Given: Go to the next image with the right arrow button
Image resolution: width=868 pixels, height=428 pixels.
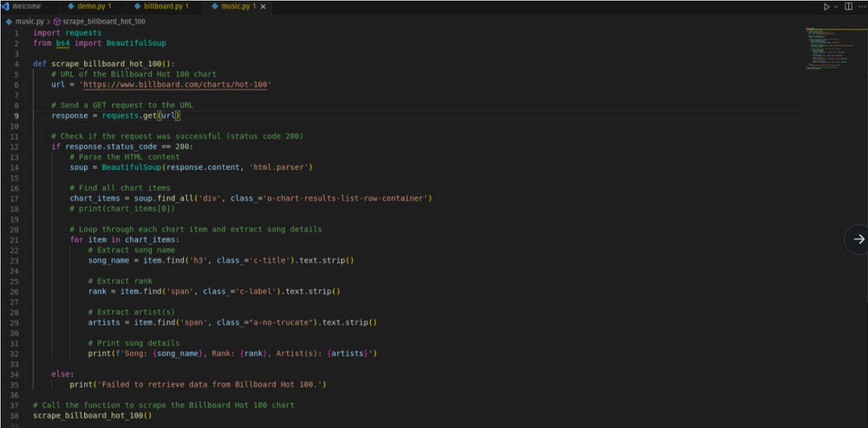Looking at the screenshot, I should [858, 239].
